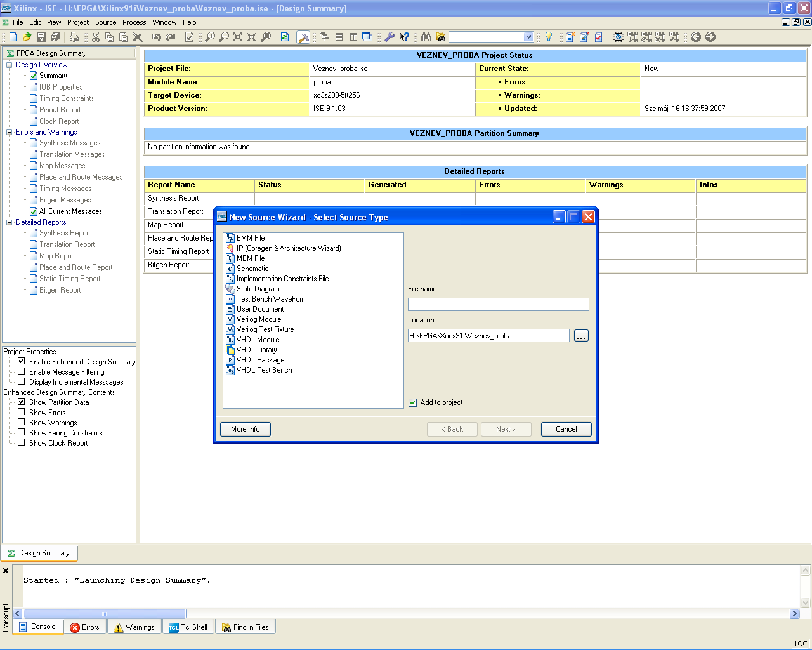Click the Open folder toolbar icon
This screenshot has height=650, width=812.
27,37
